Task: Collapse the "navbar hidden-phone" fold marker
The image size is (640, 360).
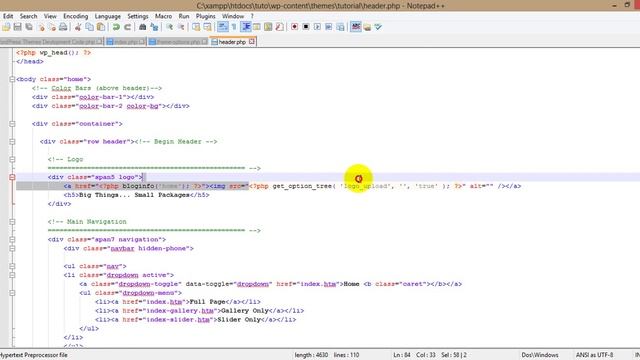Action: pos(12,248)
